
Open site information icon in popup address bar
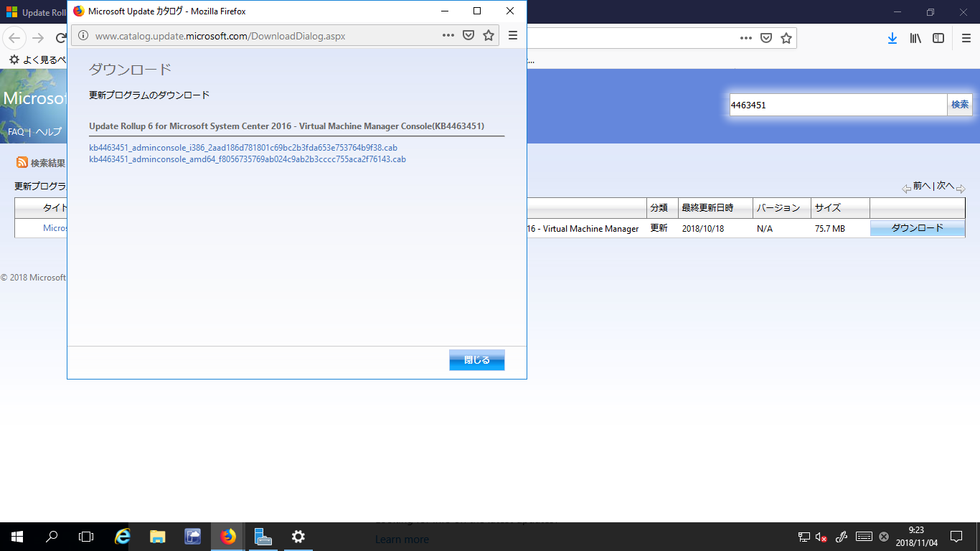[x=83, y=35]
